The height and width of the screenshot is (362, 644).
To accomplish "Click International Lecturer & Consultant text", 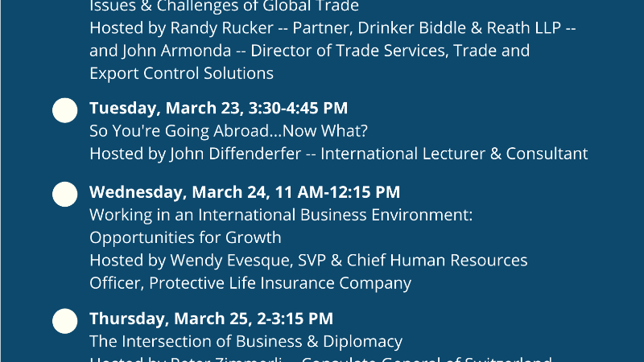I will pyautogui.click(x=454, y=154).
